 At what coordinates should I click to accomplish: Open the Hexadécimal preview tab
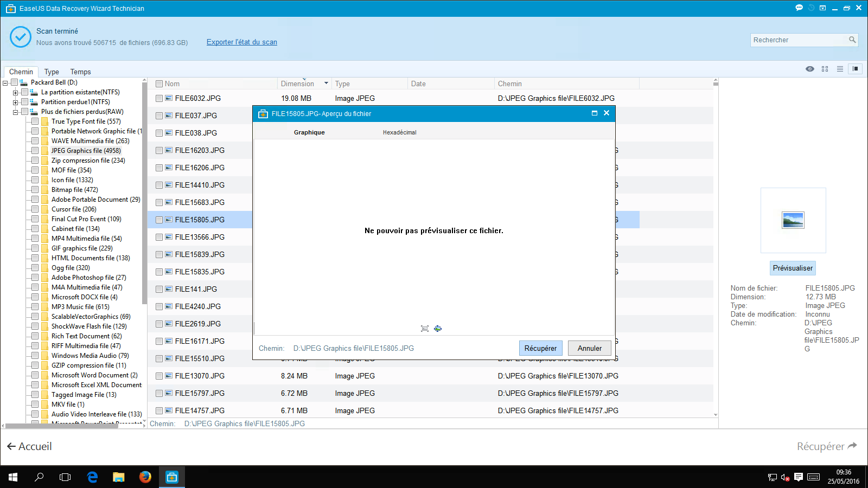(399, 132)
